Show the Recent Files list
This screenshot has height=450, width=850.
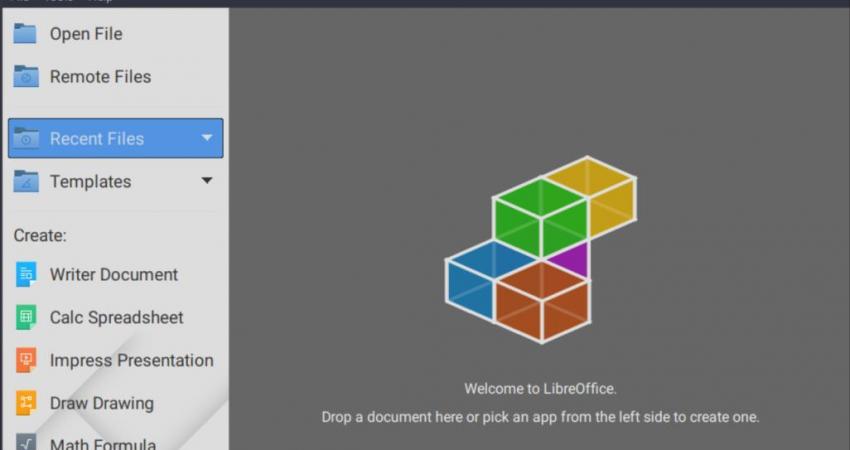115,138
